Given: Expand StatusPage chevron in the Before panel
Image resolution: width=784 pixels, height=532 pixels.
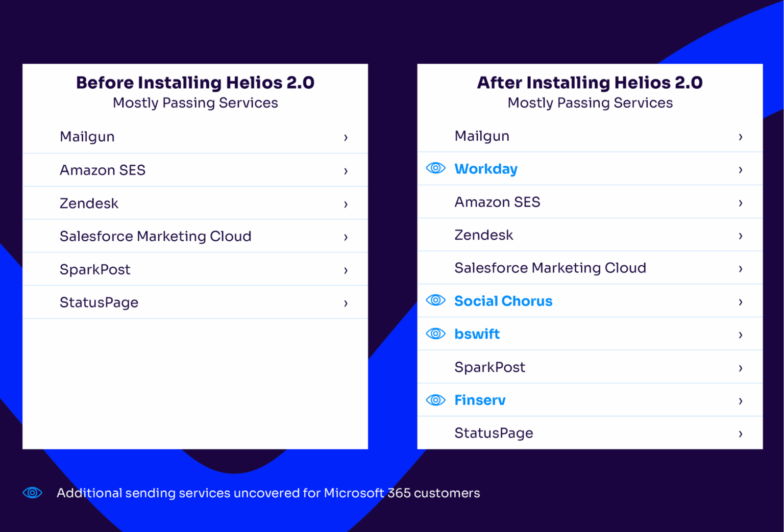Looking at the screenshot, I should (346, 303).
